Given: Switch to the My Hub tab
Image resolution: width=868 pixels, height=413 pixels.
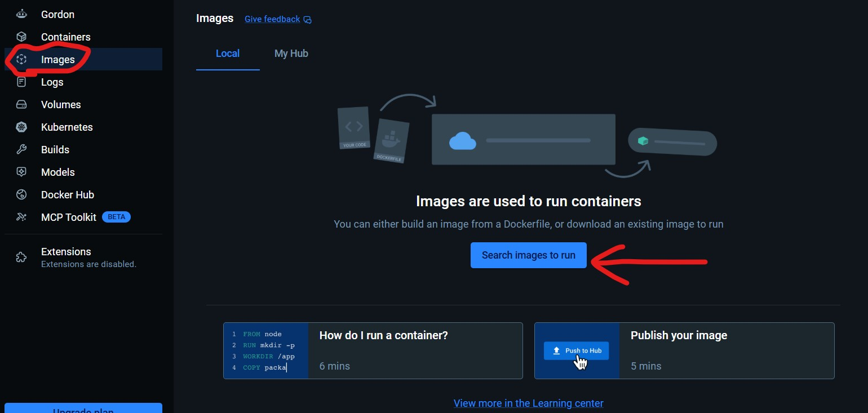Looking at the screenshot, I should pos(291,54).
